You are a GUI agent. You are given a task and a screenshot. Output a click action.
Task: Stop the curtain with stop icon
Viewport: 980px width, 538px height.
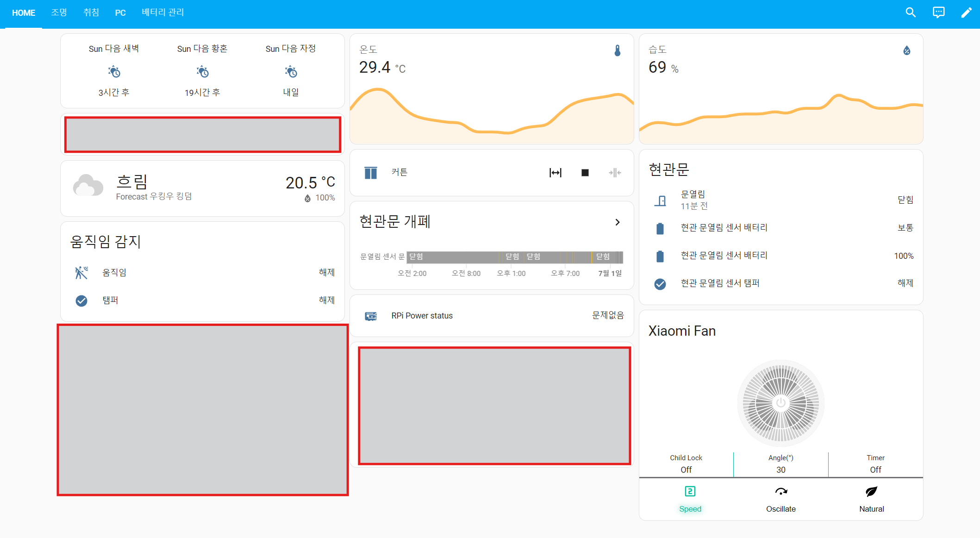coord(585,173)
